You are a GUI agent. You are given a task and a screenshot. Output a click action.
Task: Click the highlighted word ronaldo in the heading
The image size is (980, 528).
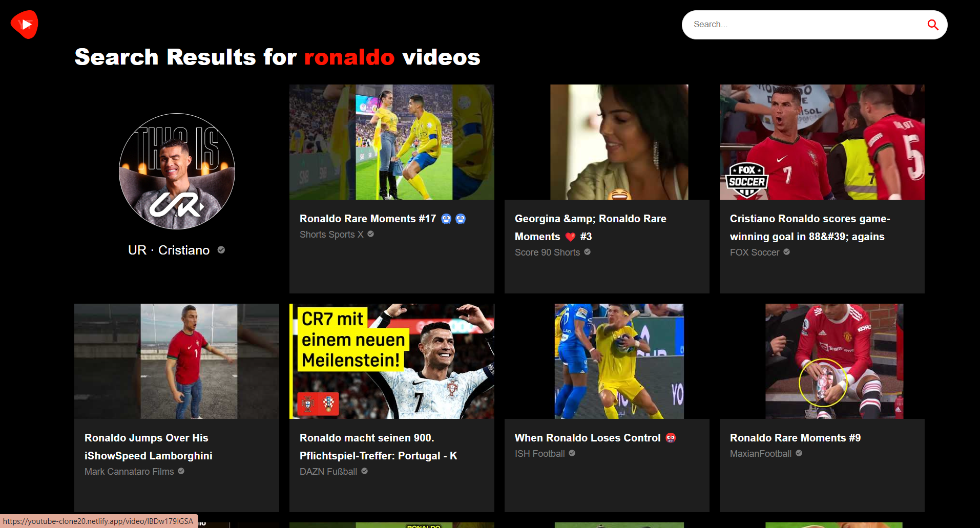(x=349, y=57)
